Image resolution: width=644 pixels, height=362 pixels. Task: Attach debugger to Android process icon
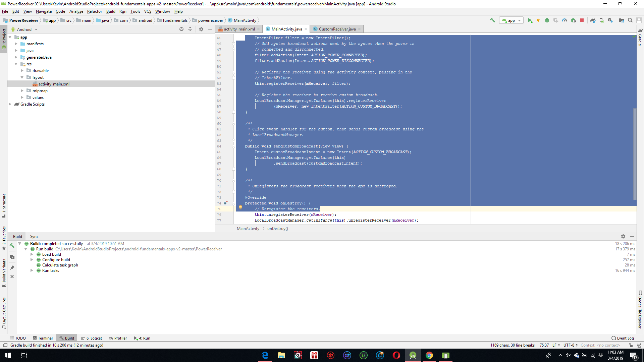pos(574,20)
